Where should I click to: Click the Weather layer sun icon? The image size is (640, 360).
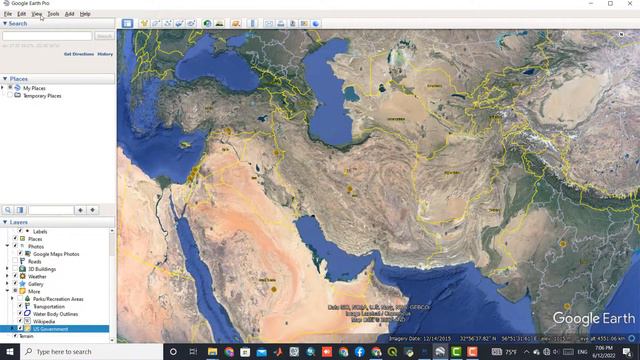pos(22,276)
